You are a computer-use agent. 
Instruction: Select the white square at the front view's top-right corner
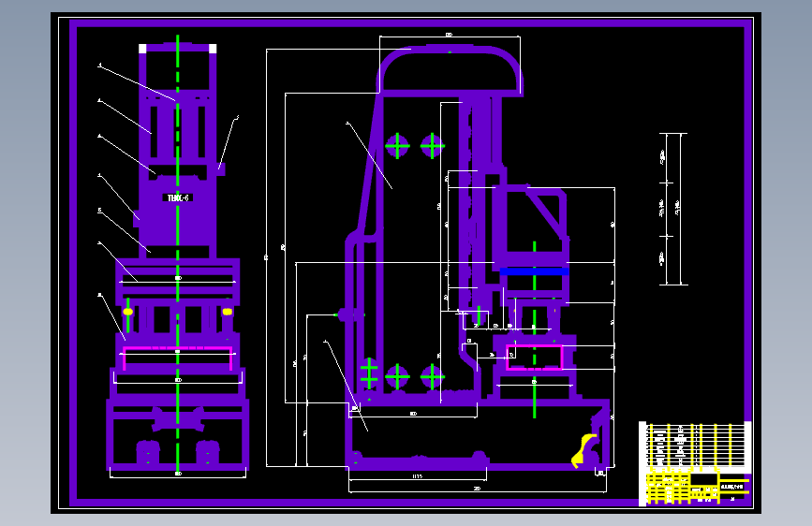click(213, 49)
